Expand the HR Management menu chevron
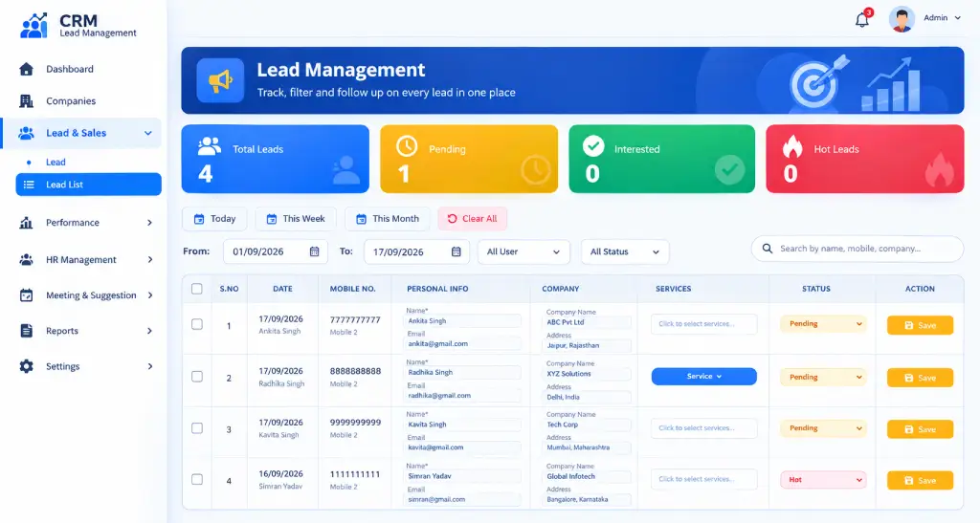 149,260
